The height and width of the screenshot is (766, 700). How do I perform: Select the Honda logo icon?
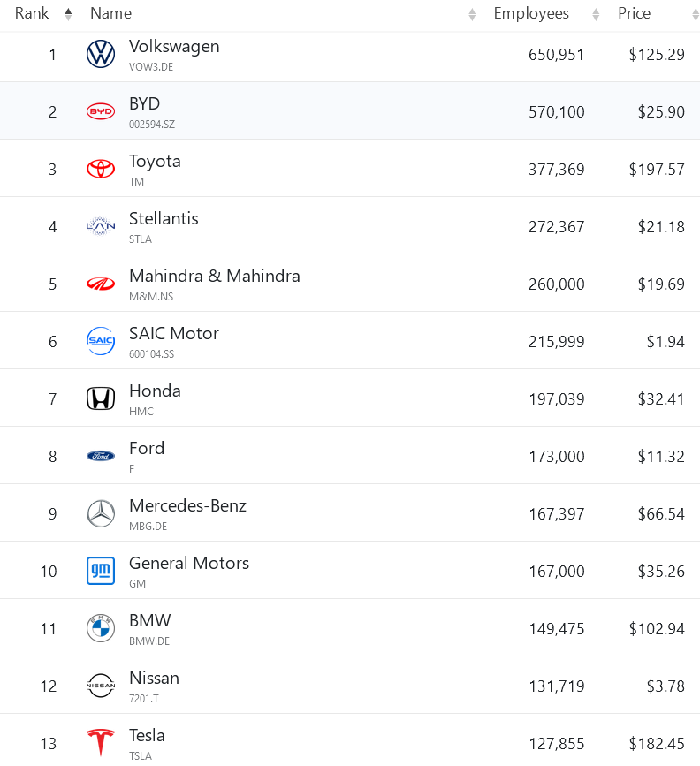pyautogui.click(x=101, y=398)
